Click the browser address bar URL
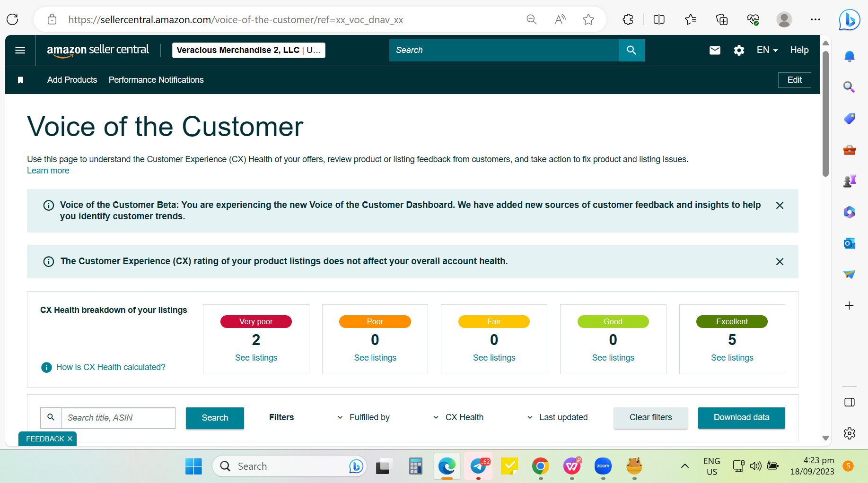This screenshot has width=868, height=483. (x=236, y=19)
